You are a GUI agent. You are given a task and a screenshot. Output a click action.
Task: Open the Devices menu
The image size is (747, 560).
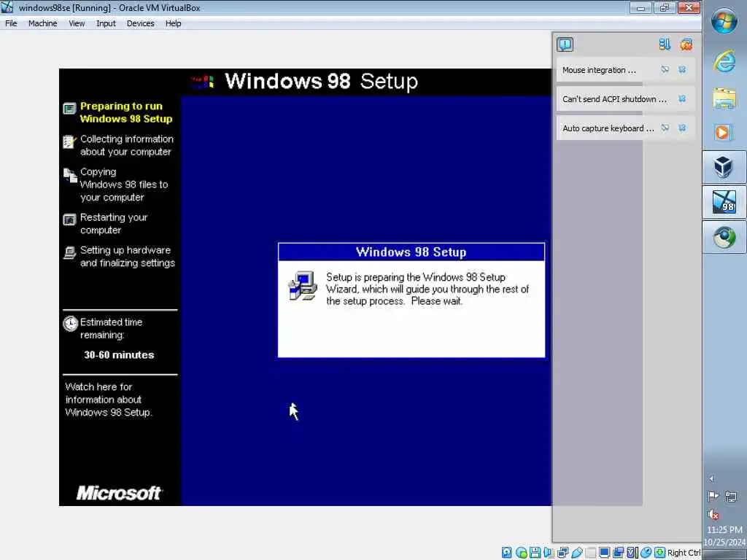click(140, 23)
